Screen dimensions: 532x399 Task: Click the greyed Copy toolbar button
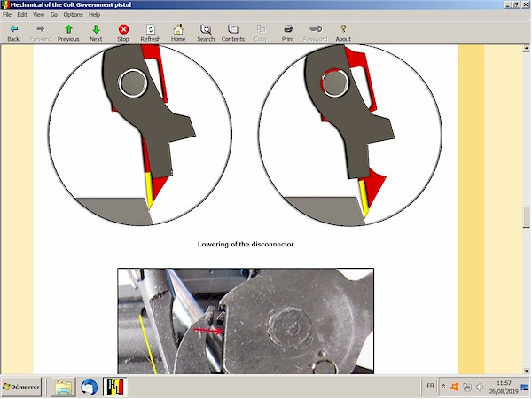pos(261,33)
